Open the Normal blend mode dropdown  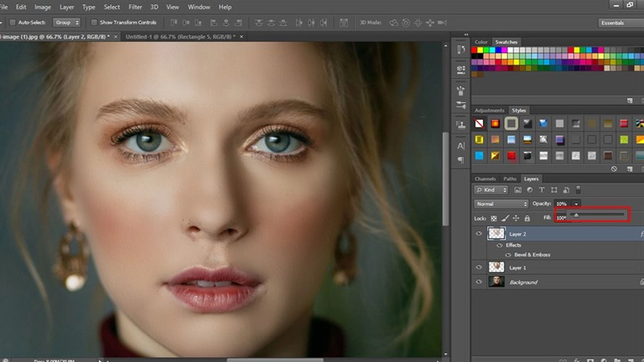point(501,204)
